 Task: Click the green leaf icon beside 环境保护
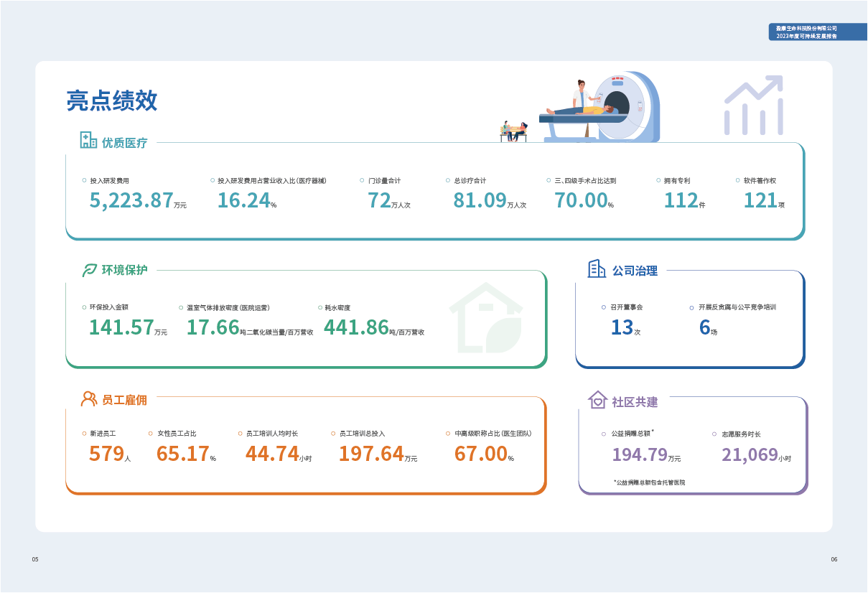[x=89, y=271]
